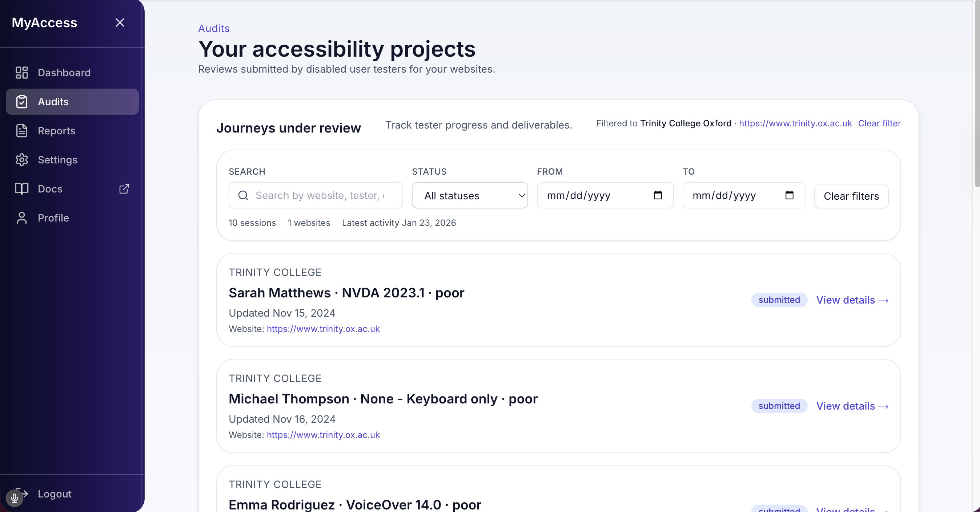Open the website link on Michael Thompson's card

[323, 435]
